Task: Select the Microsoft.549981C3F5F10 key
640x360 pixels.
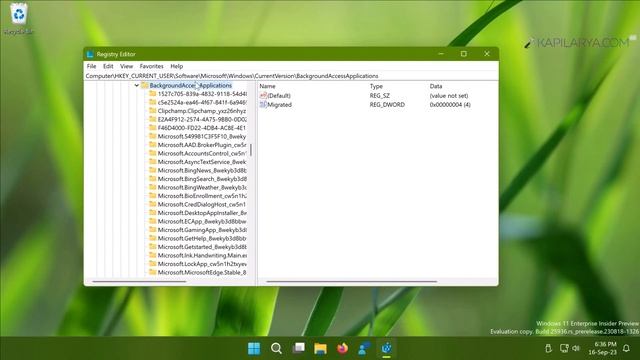Action: point(202,136)
